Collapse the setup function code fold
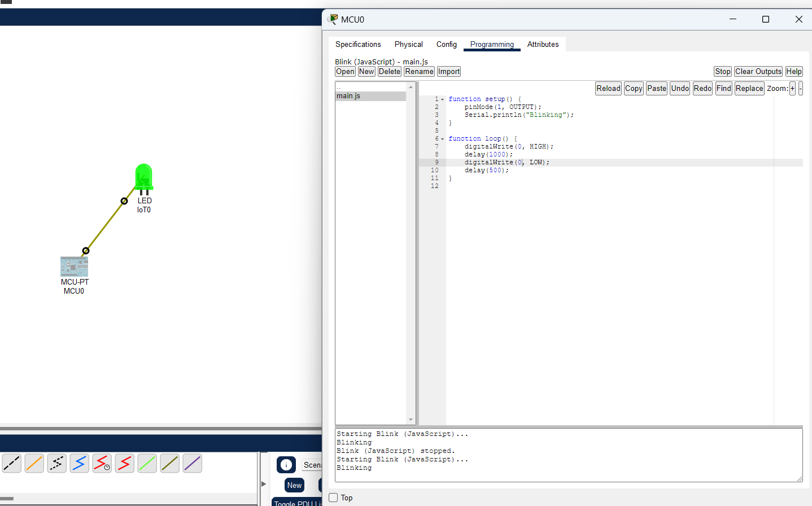This screenshot has width=812, height=506. point(442,99)
